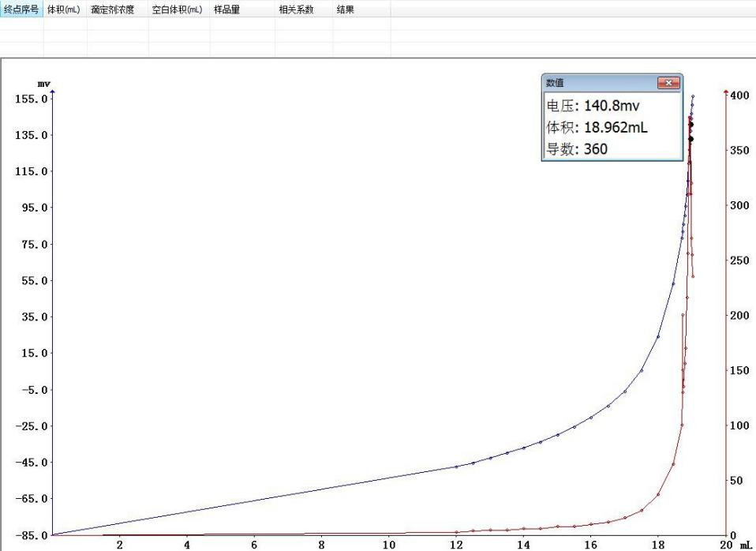This screenshot has width=756, height=551.
Task: Select the 空白体积(mL) column header
Action: click(x=177, y=10)
